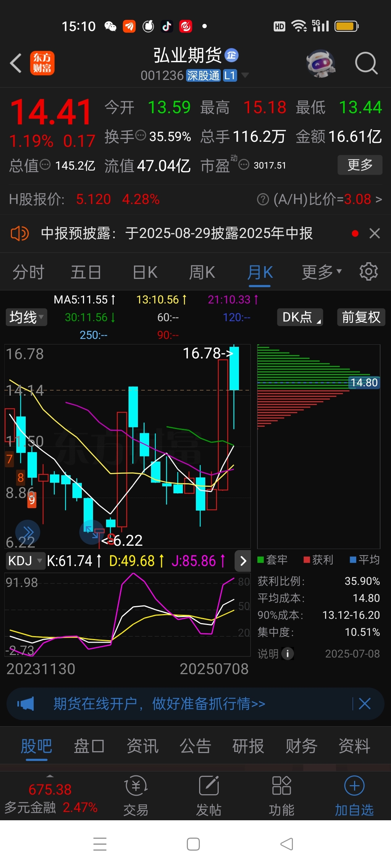
Task: Tap the blue 企 enterprise badge
Action: pos(232,55)
